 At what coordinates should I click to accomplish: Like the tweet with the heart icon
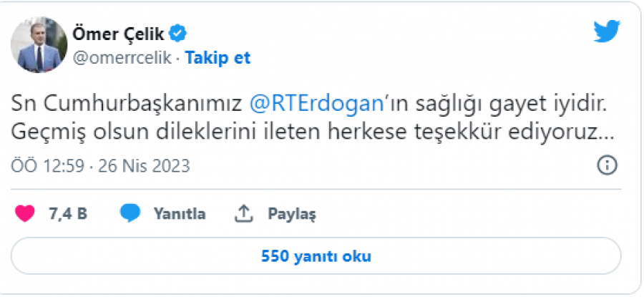pos(25,213)
